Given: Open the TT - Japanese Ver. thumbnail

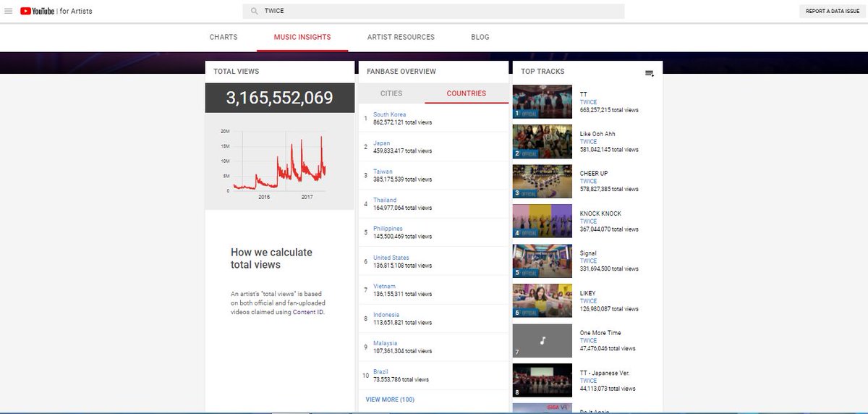Looking at the screenshot, I should point(542,380).
